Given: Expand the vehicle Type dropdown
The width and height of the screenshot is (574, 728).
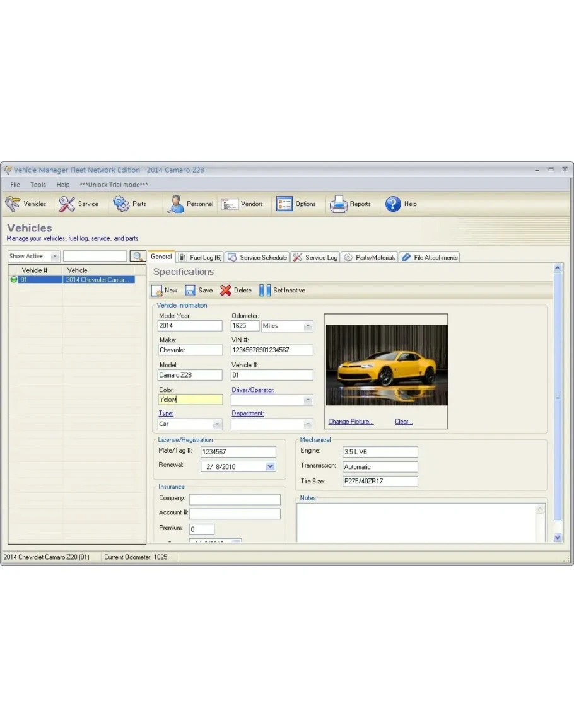Looking at the screenshot, I should (x=217, y=425).
